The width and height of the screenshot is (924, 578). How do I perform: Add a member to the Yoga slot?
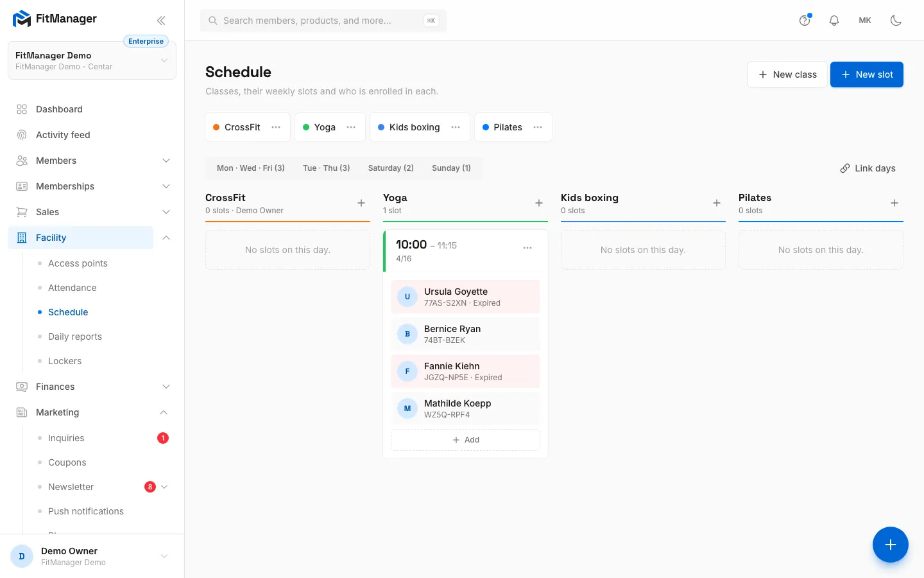[465, 440]
